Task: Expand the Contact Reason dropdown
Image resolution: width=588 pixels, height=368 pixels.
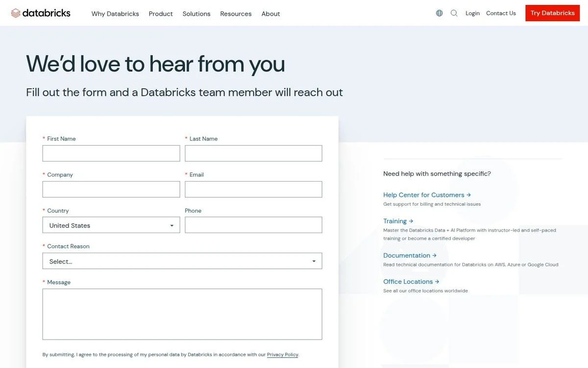Action: pyautogui.click(x=182, y=261)
